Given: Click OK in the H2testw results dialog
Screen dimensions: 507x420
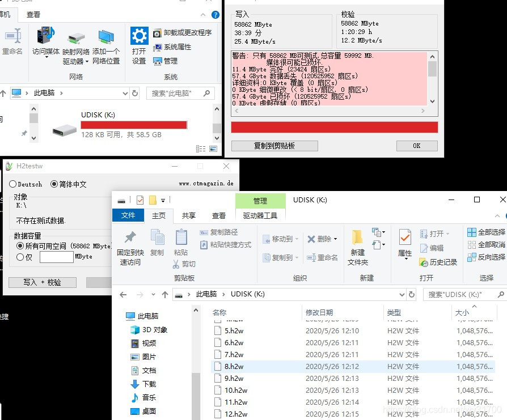Looking at the screenshot, I should 417,146.
